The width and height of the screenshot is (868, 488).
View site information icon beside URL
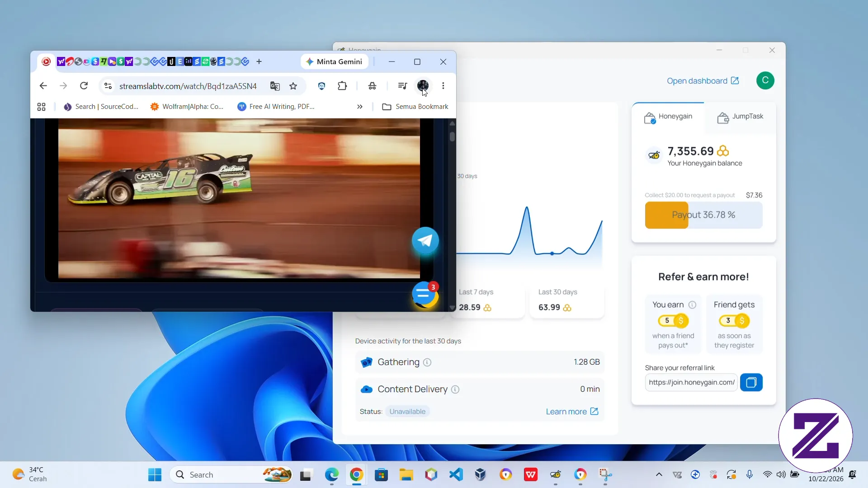[x=108, y=86]
